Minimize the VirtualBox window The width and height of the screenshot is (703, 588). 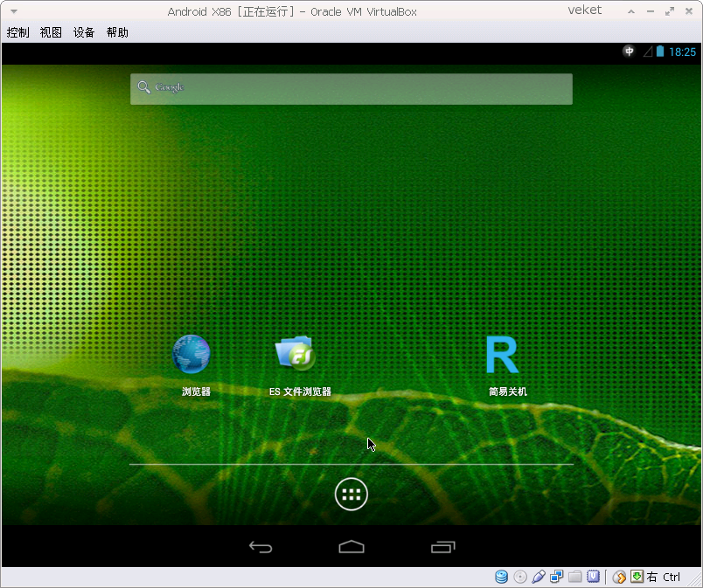tap(651, 11)
